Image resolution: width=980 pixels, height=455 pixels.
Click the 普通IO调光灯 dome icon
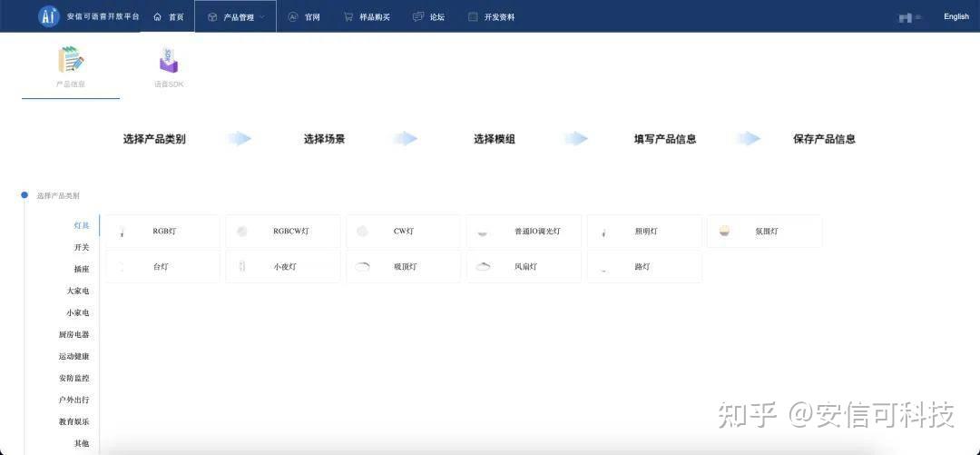pos(483,232)
